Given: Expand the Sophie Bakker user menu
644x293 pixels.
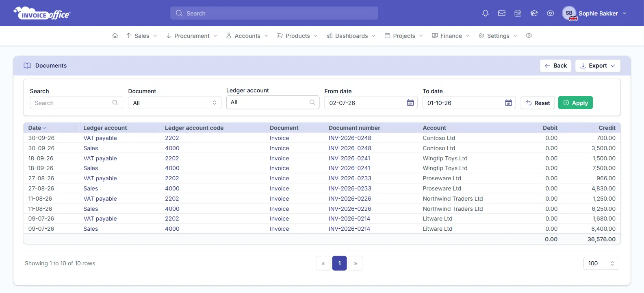Looking at the screenshot, I should (x=602, y=13).
